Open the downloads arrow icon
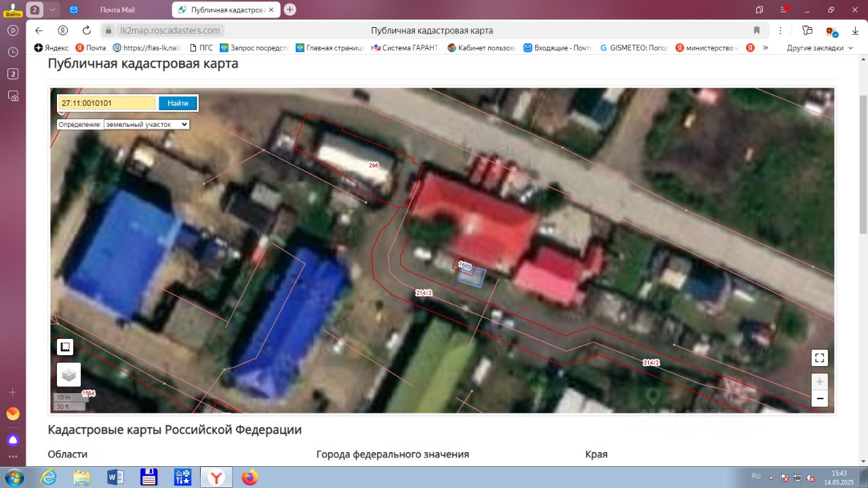 pos(855,30)
